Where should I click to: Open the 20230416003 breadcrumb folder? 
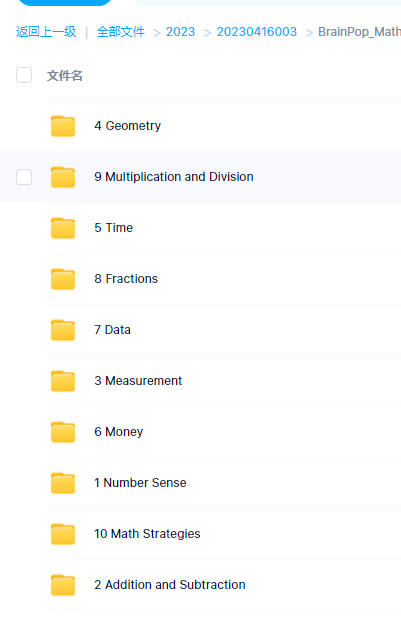tap(257, 32)
